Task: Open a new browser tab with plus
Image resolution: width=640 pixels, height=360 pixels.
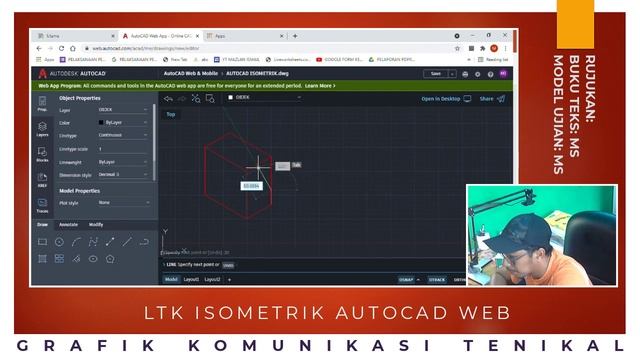Action: [295, 36]
